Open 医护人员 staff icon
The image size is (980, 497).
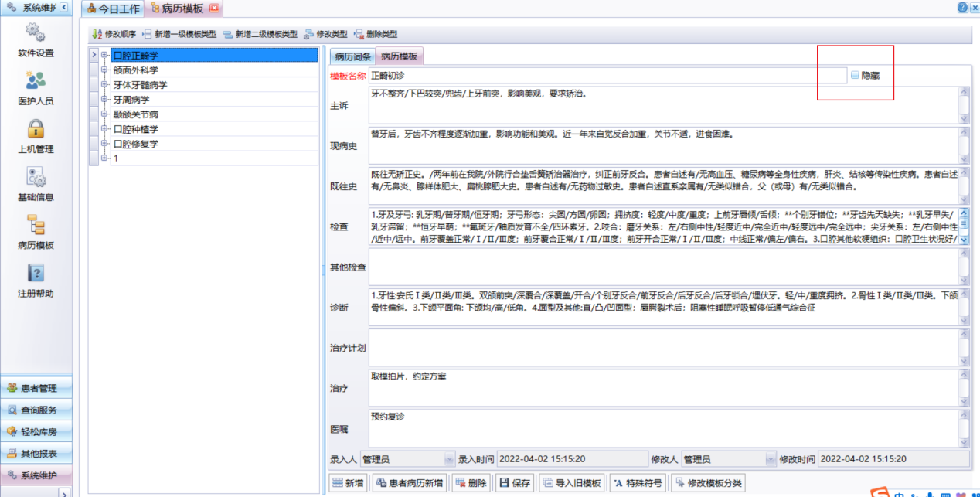tap(36, 80)
